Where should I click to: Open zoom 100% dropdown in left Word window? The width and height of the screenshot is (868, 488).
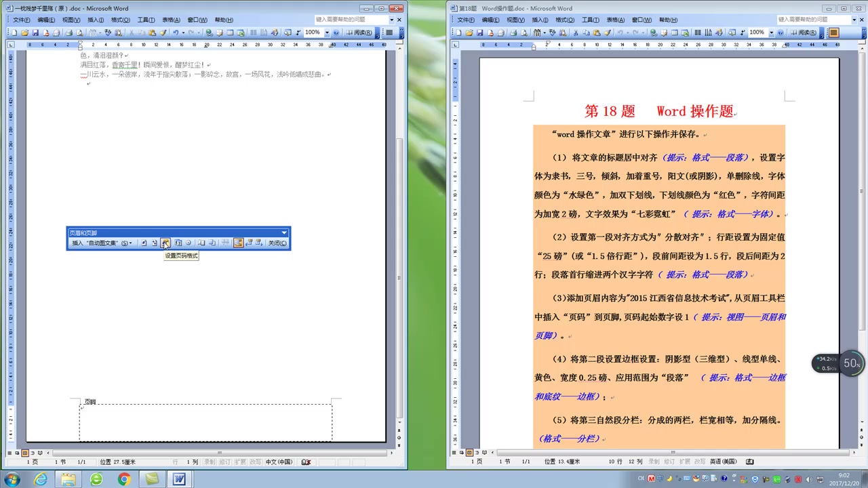327,33
